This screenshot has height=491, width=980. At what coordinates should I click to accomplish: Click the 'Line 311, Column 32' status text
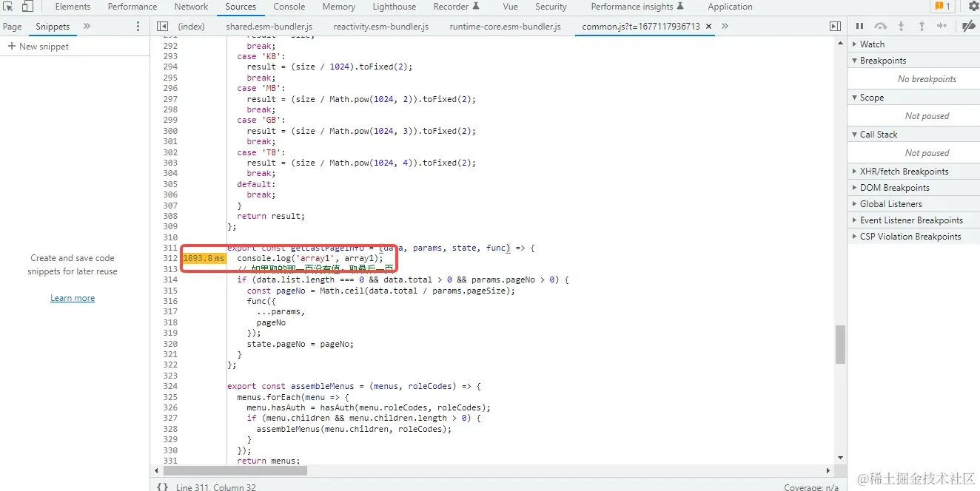(x=216, y=487)
